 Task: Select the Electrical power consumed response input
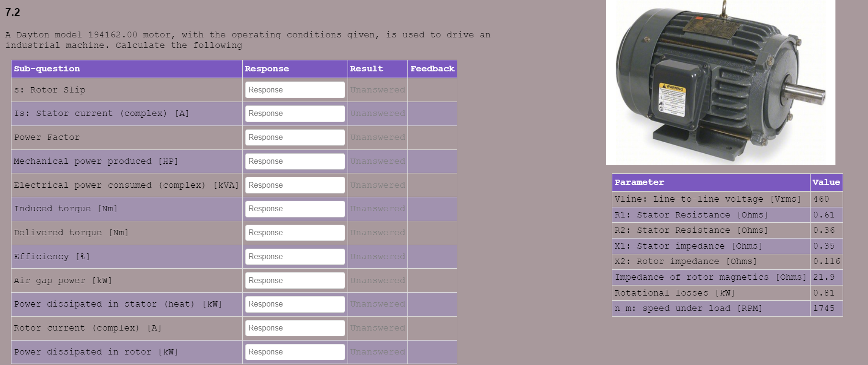(295, 185)
